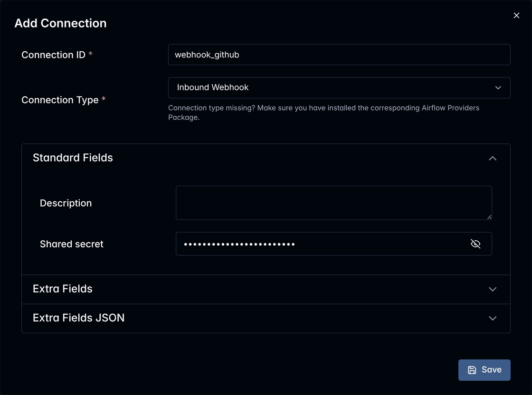Grab the Description textarea resize handle
Screen dimensions: 532x395
tap(489, 217)
